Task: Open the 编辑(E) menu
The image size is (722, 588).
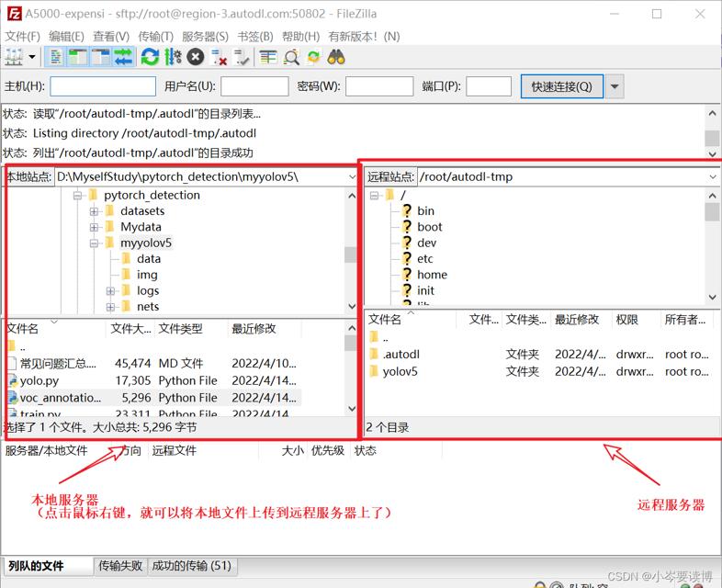Action: (x=66, y=37)
